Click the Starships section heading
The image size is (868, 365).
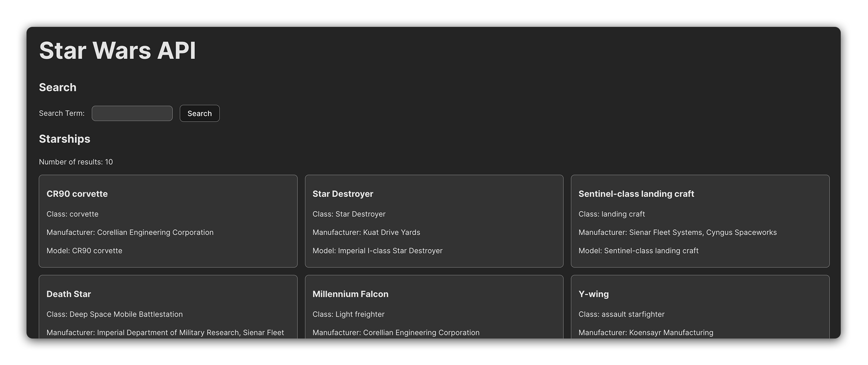coord(64,138)
